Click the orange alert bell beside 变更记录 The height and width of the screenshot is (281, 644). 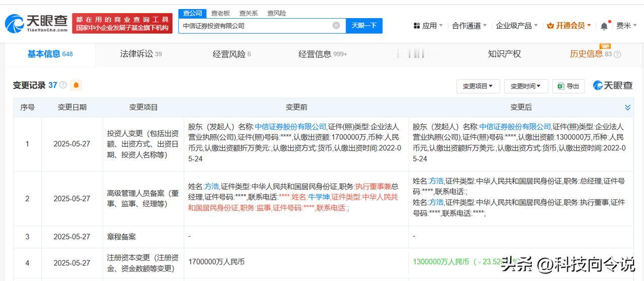(76, 85)
